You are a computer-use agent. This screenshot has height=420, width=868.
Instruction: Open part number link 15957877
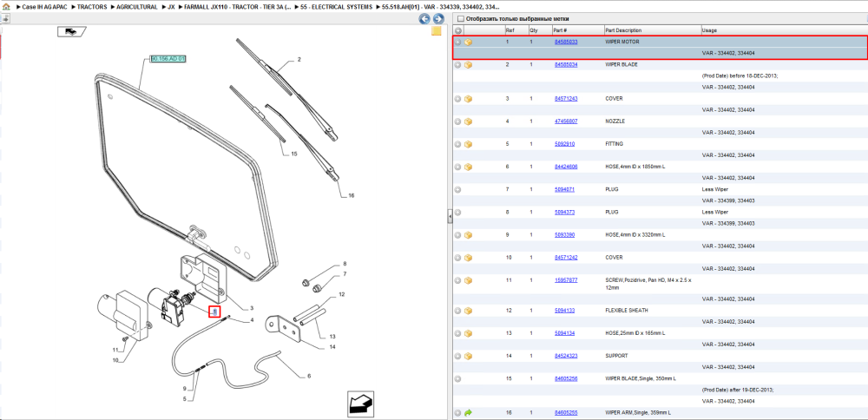point(566,280)
